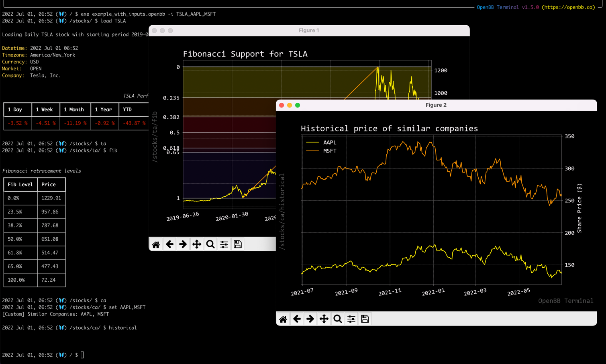The width and height of the screenshot is (606, 364).
Task: Click the 1229.91 price cell
Action: (x=51, y=198)
